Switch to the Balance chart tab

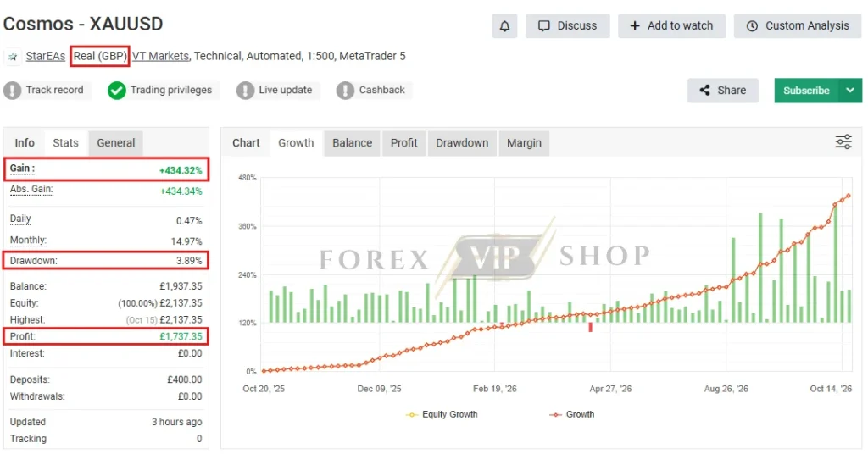click(352, 142)
